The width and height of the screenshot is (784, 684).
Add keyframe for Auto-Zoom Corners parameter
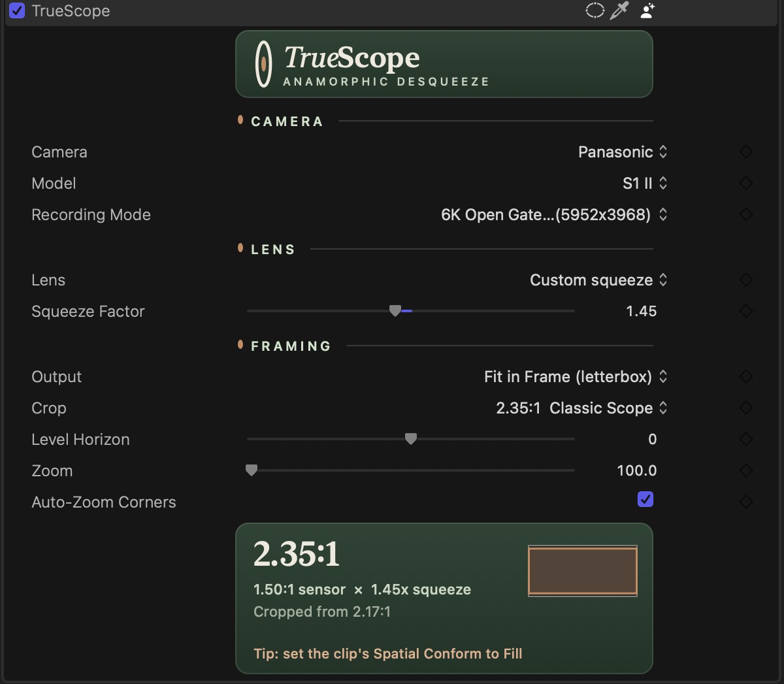point(745,502)
